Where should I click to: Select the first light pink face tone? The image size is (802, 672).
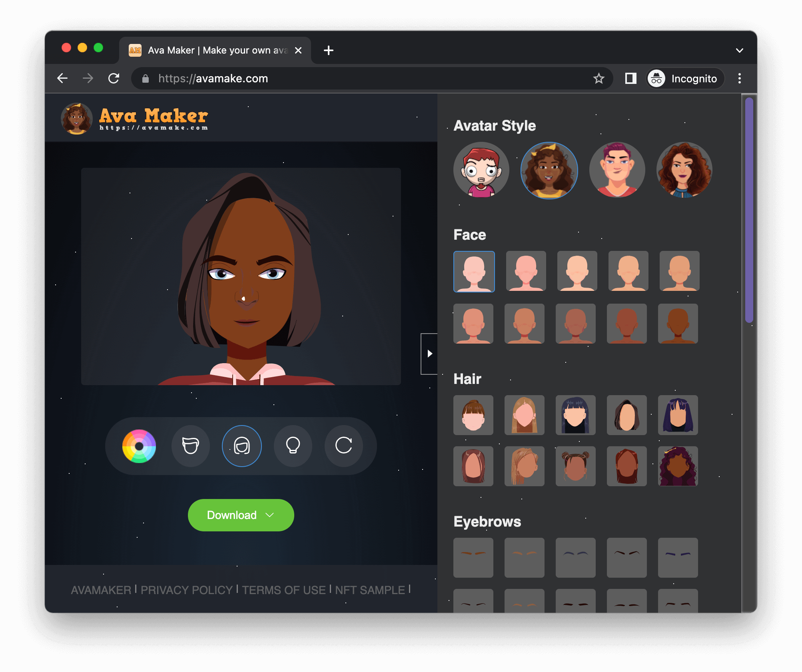click(474, 272)
